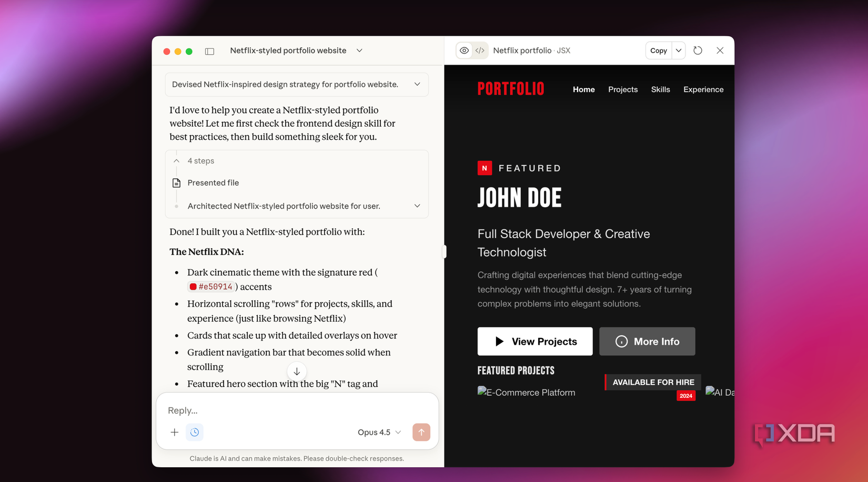Screen dimensions: 868x482
Task: Switch to code view toggle
Action: pos(480,50)
